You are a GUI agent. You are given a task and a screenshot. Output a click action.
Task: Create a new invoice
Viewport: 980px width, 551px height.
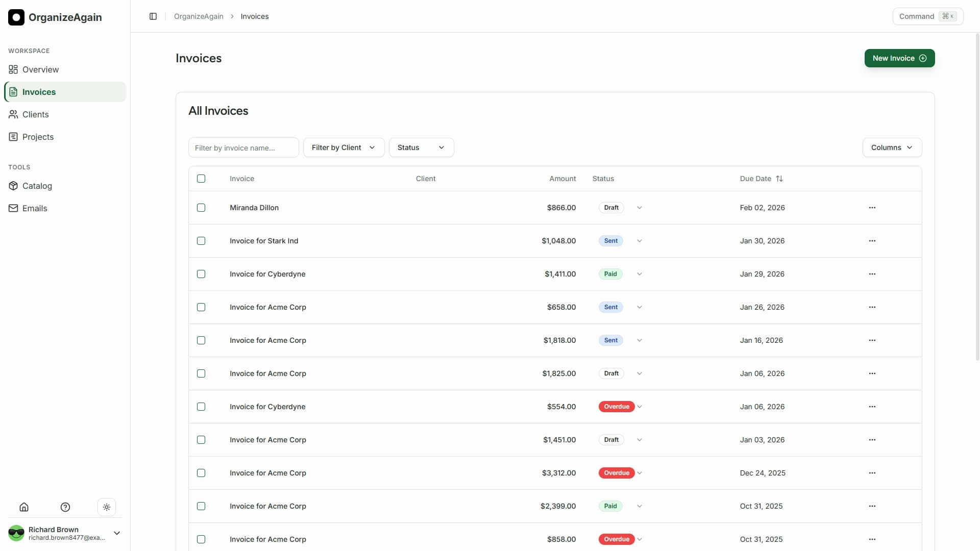tap(899, 58)
